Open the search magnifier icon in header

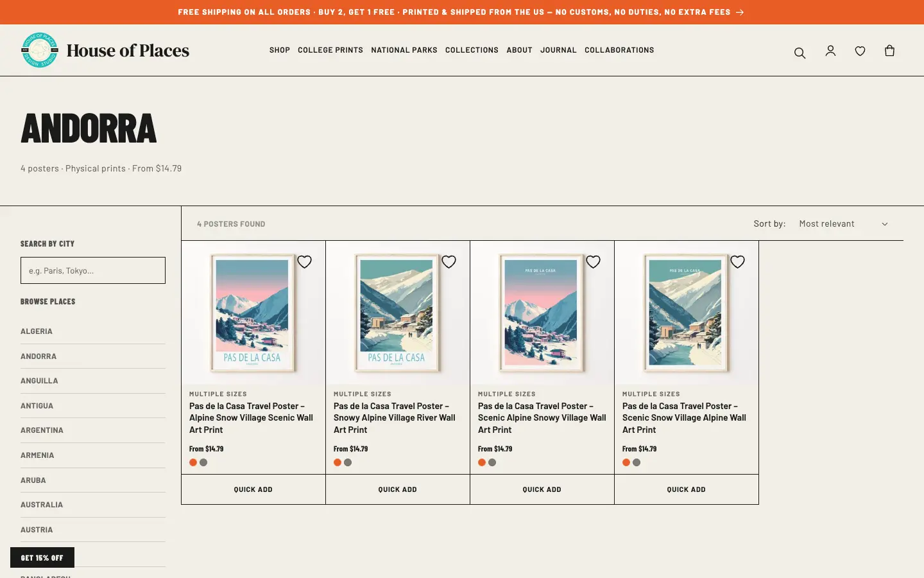coord(800,53)
